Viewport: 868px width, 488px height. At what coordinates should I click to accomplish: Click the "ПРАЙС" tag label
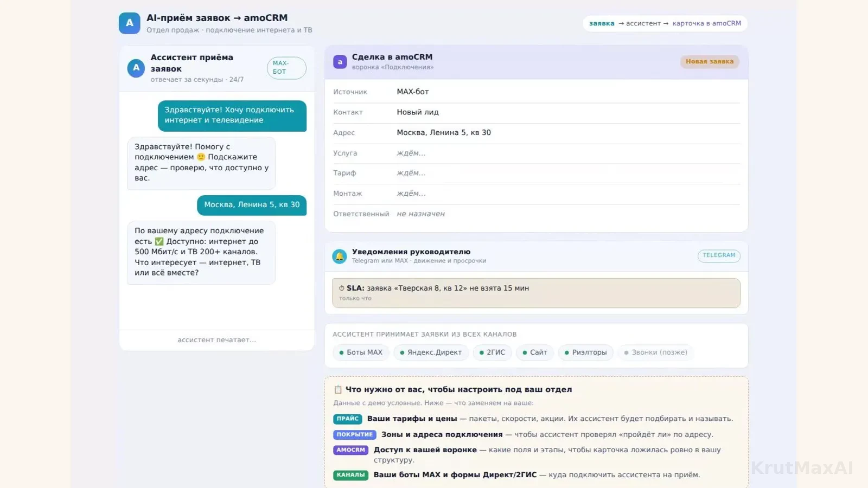click(x=348, y=419)
